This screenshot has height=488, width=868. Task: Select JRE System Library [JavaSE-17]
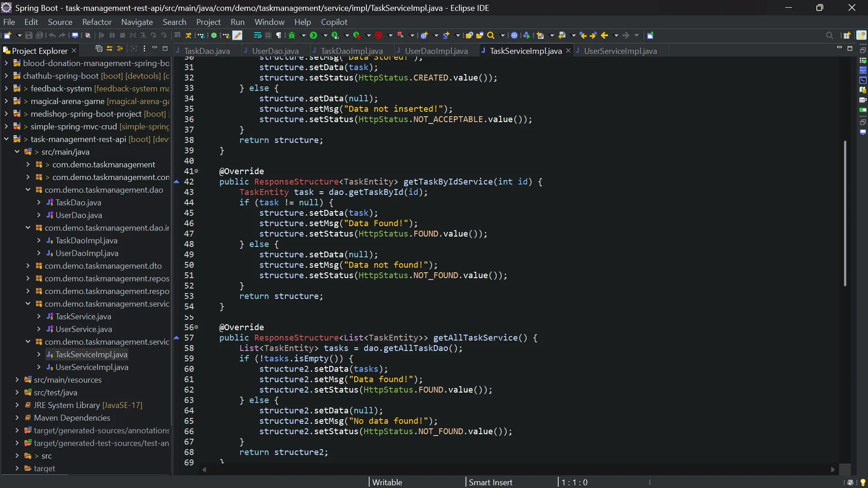coord(88,405)
